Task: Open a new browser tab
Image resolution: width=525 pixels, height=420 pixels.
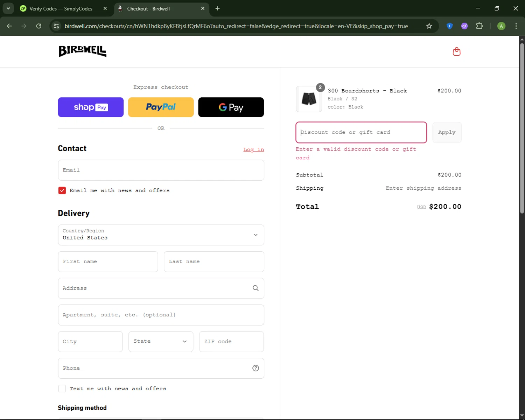Action: pyautogui.click(x=217, y=8)
